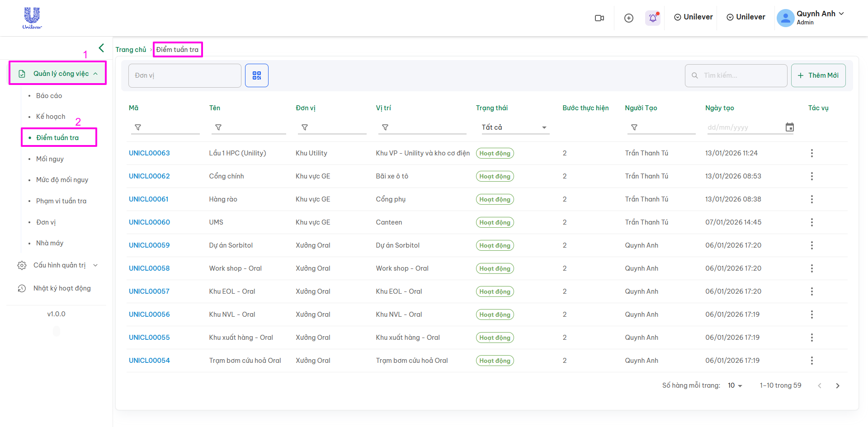Open the notification bell
The height and width of the screenshot is (427, 868).
click(652, 18)
